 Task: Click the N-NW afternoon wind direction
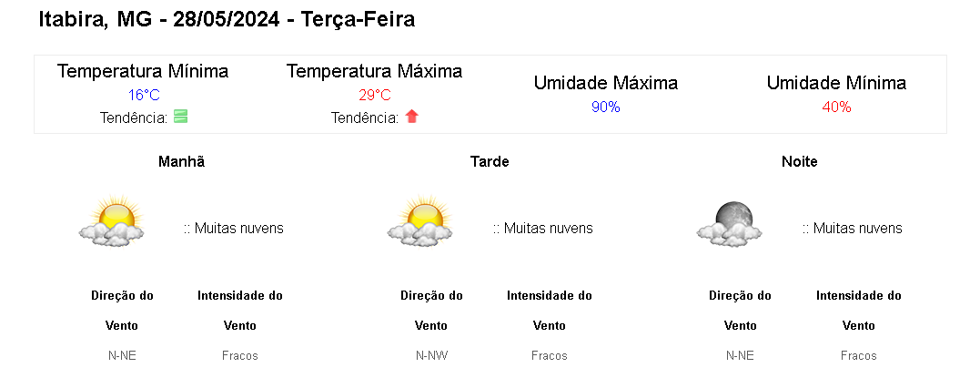coord(432,355)
